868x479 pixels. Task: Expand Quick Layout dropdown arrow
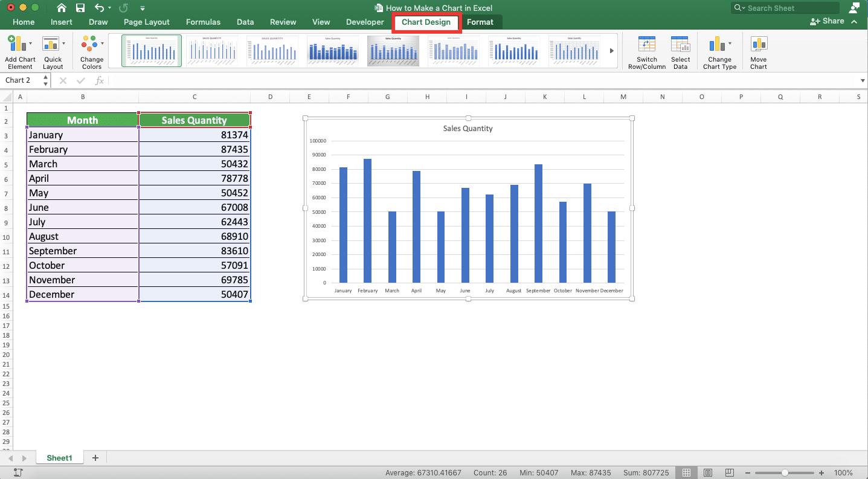(63, 43)
